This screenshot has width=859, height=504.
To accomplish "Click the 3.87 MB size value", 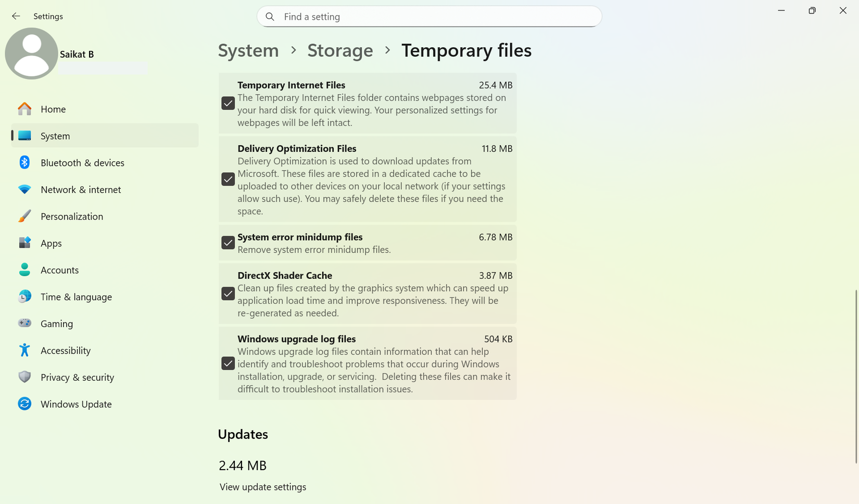I will coord(496,275).
